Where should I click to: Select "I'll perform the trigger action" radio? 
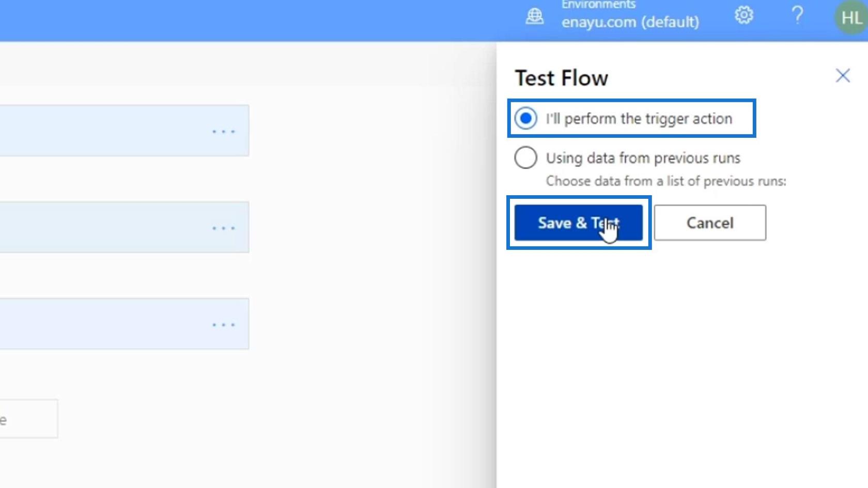tap(525, 118)
